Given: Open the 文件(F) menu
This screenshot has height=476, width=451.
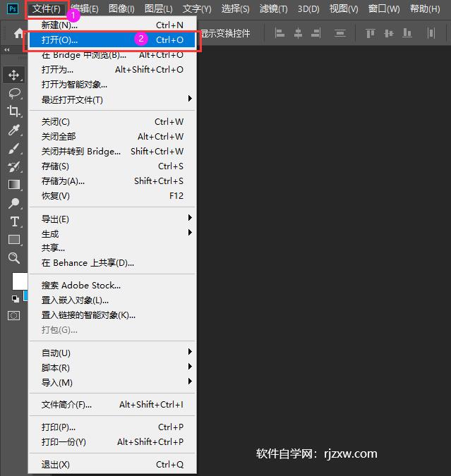Looking at the screenshot, I should [47, 8].
